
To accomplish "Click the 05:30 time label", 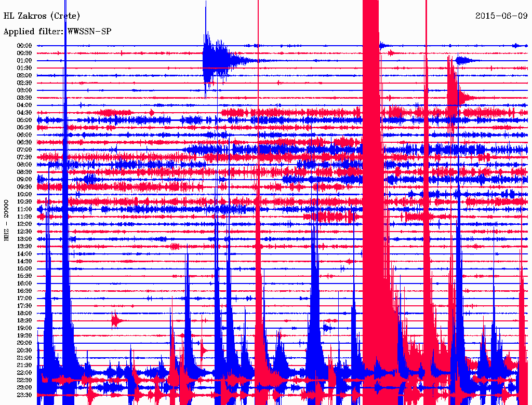I will (24, 127).
